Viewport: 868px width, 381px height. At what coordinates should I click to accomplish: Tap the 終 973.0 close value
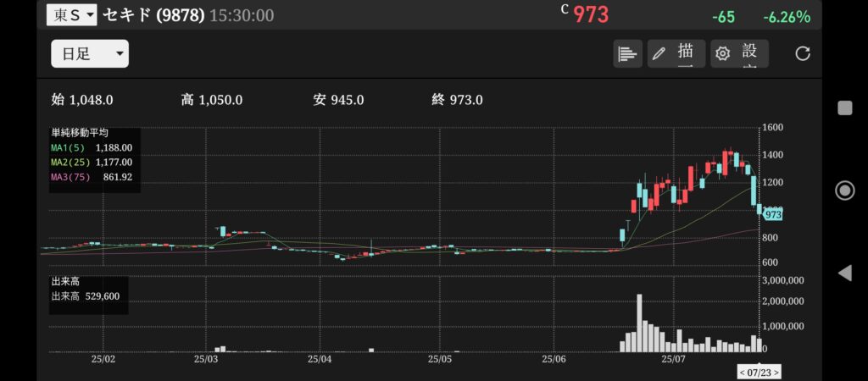point(457,100)
